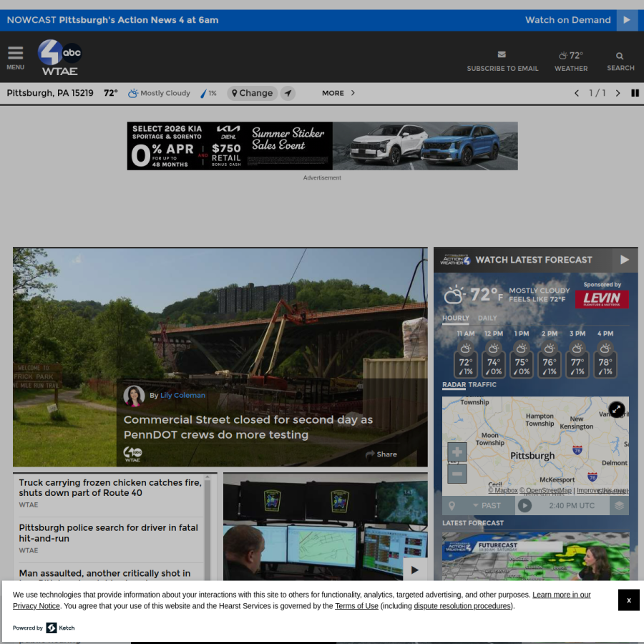Open Man assaulted, another critically shot story

tap(104, 573)
